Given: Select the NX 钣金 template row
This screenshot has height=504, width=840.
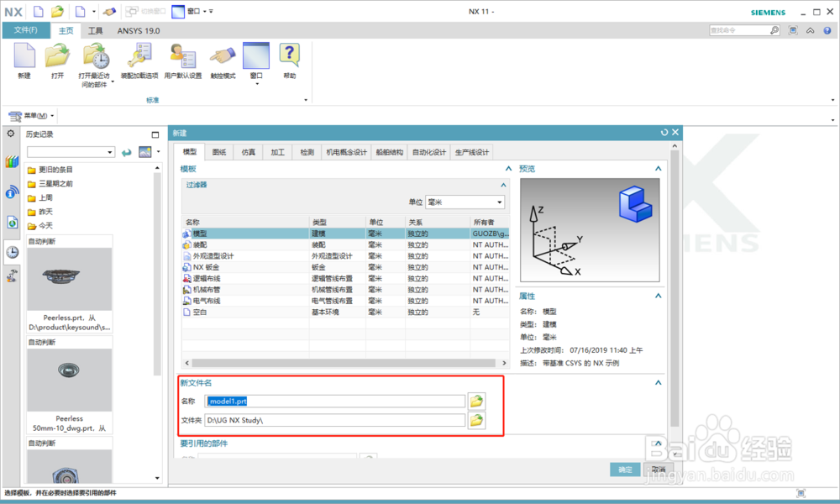Looking at the screenshot, I should click(345, 267).
